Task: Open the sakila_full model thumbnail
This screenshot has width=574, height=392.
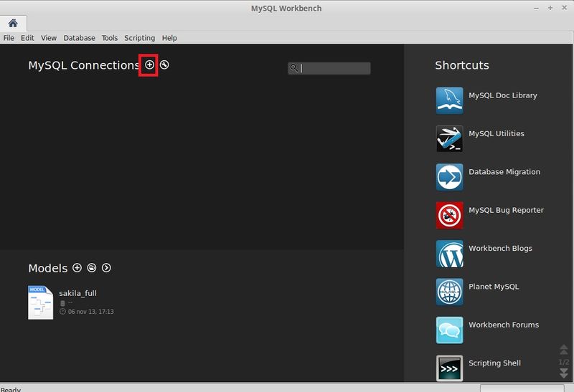Action: 40,302
